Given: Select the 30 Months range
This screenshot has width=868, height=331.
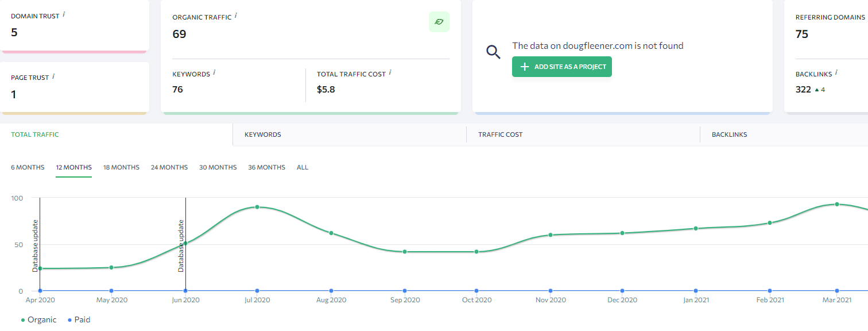Looking at the screenshot, I should pyautogui.click(x=218, y=167).
